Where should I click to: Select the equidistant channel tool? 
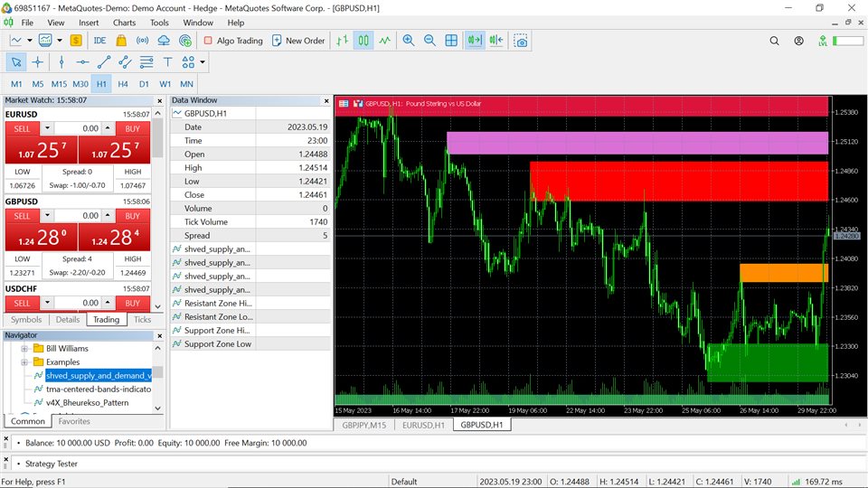[x=125, y=62]
